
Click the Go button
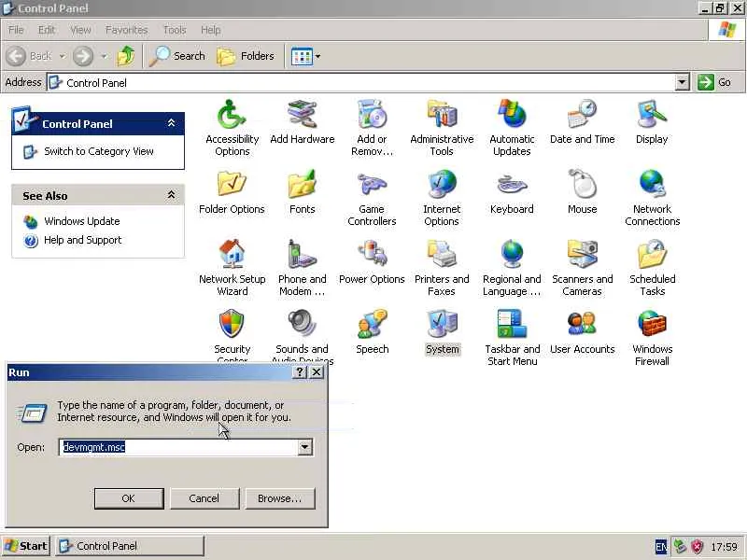coord(715,82)
